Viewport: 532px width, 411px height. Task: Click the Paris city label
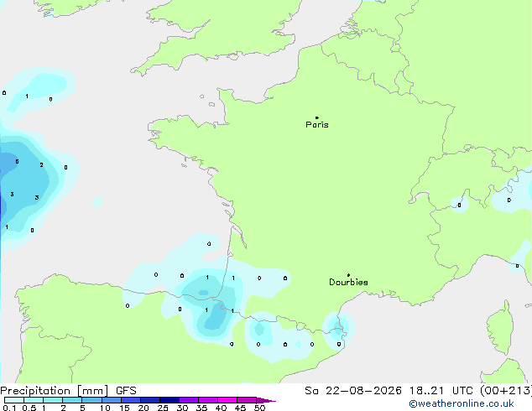[317, 125]
